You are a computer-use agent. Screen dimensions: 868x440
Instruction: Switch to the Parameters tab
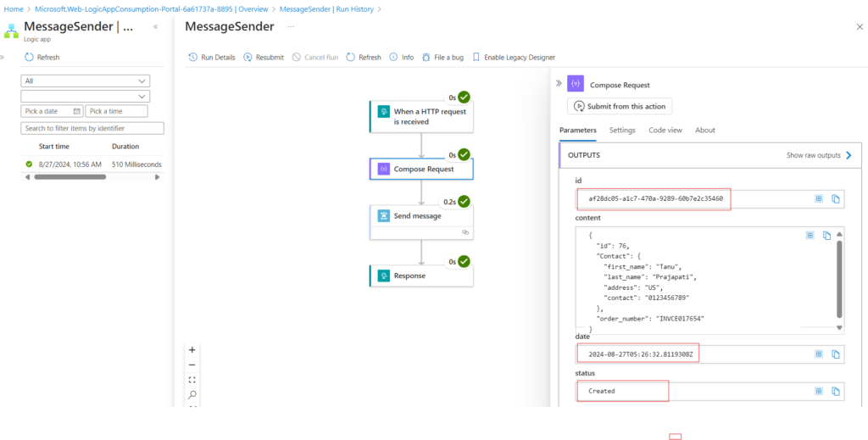point(578,130)
